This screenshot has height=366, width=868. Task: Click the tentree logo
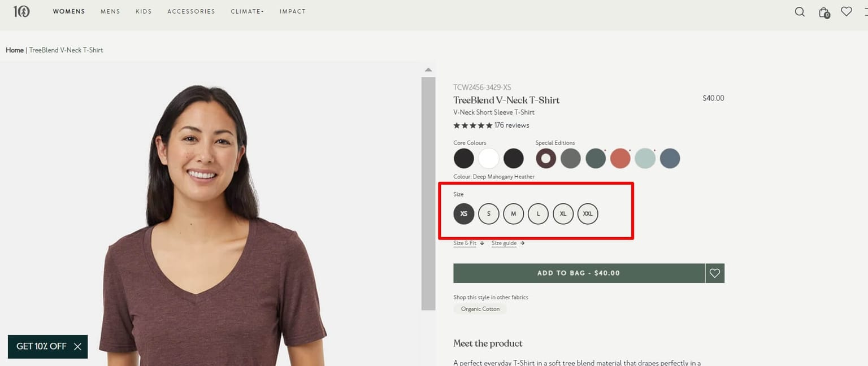[x=22, y=11]
